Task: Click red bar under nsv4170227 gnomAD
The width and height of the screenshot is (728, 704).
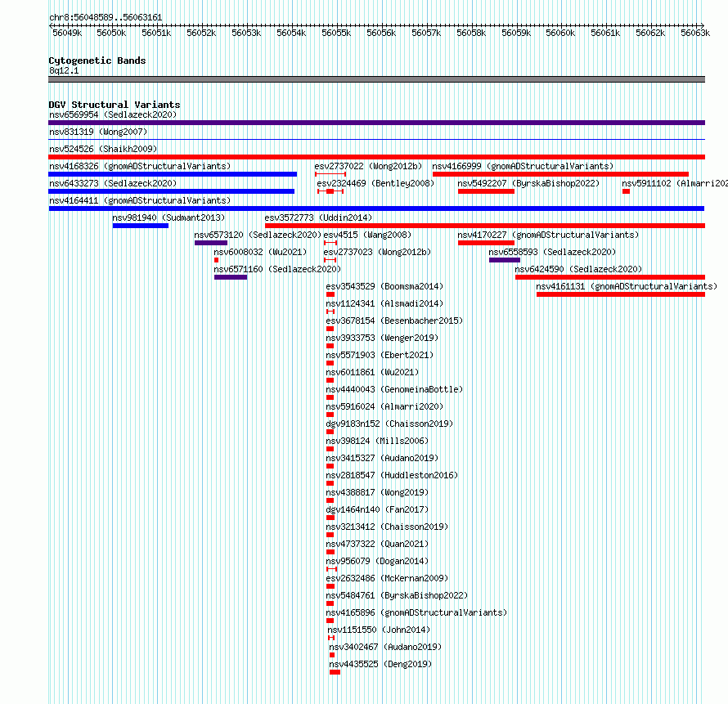Action: click(486, 243)
